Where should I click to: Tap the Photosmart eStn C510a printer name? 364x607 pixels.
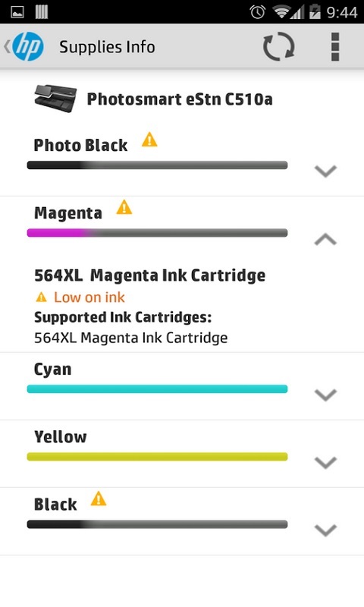click(180, 99)
